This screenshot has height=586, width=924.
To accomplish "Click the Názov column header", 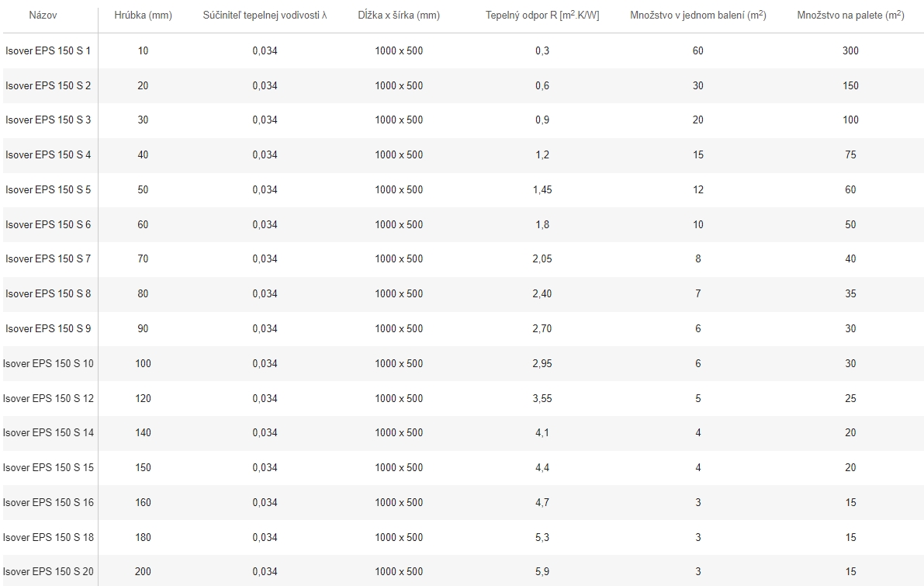I will tap(43, 16).
